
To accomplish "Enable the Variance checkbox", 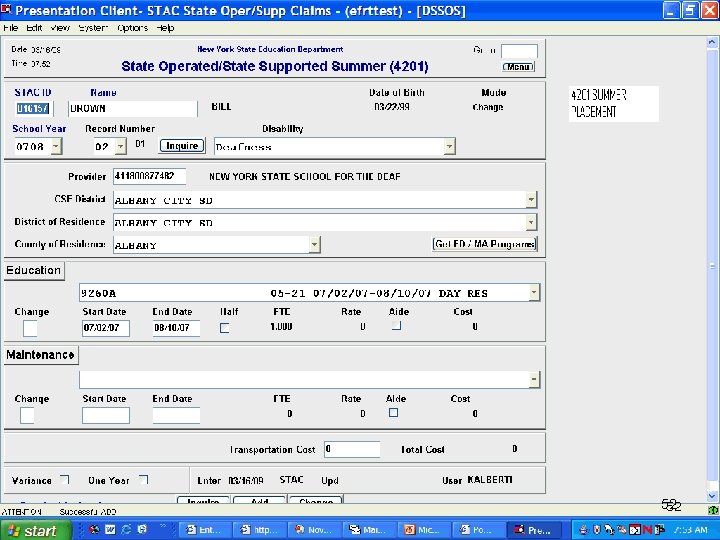I will click(65, 480).
